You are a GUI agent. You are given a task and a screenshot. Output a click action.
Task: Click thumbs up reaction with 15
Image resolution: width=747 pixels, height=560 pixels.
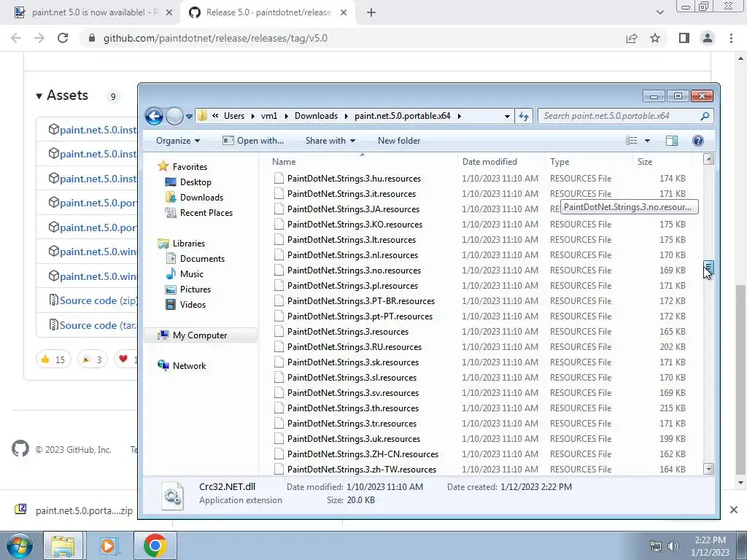pos(53,359)
